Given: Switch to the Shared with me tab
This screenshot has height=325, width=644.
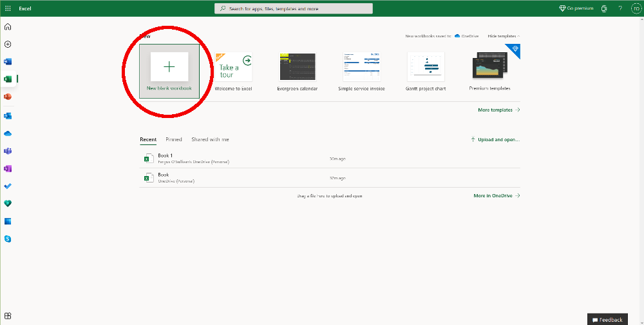Looking at the screenshot, I should (210, 139).
